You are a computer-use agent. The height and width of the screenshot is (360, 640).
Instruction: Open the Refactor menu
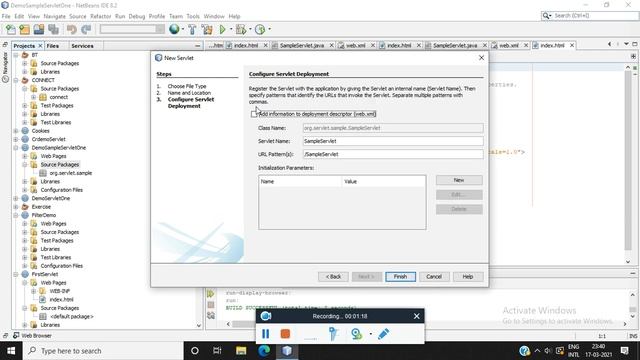pyautogui.click(x=101, y=16)
